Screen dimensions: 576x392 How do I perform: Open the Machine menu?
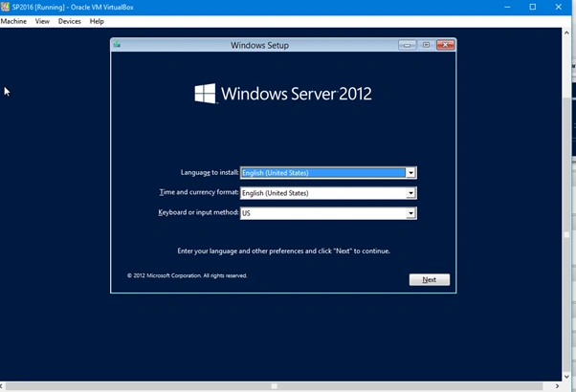click(13, 21)
